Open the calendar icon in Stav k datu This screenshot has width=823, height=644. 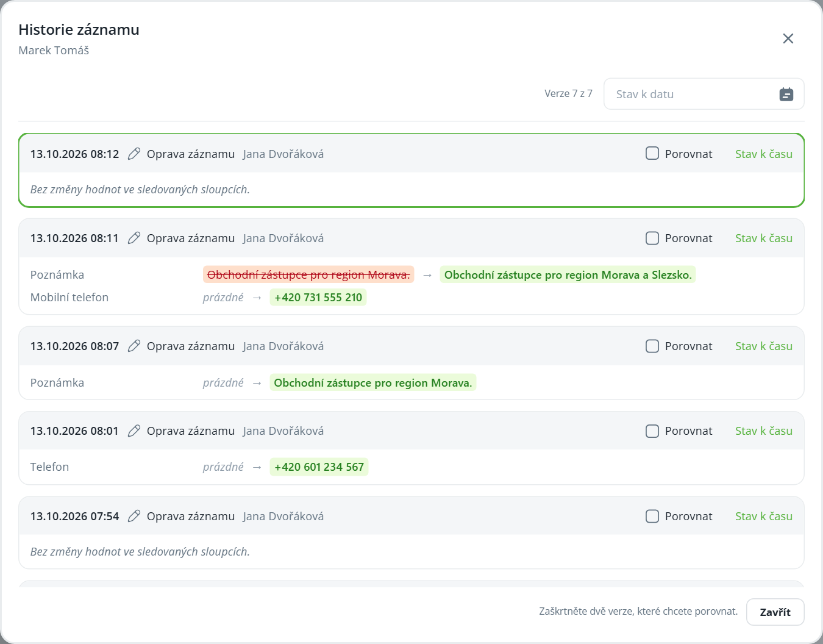(786, 95)
